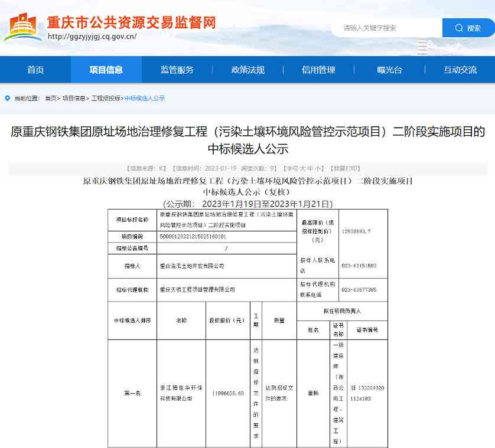Open the 互动交流 menu item

pyautogui.click(x=460, y=69)
